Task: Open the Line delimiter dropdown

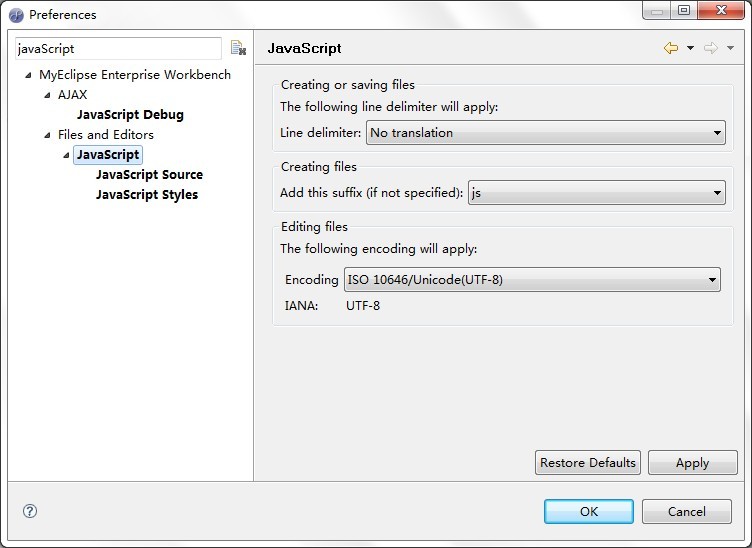Action: pos(546,133)
